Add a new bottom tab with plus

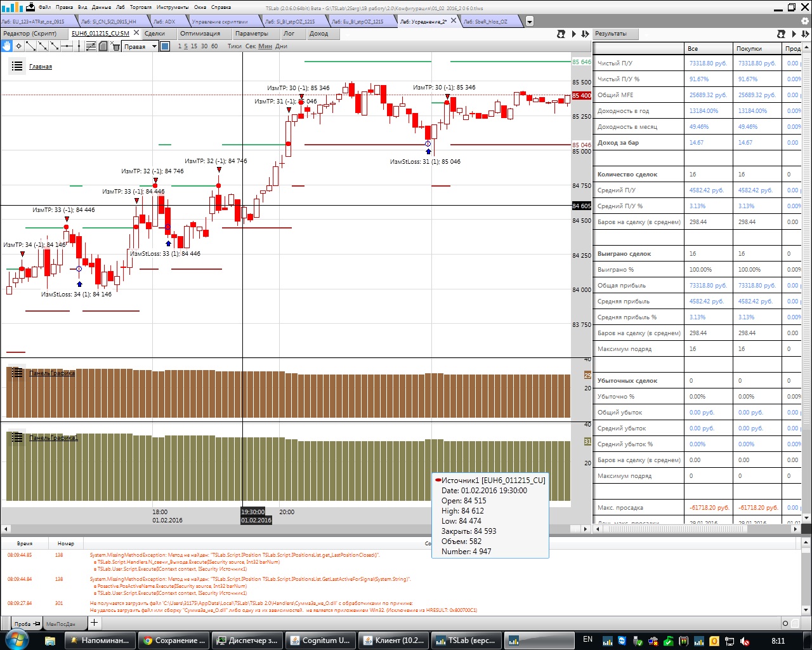(x=94, y=623)
